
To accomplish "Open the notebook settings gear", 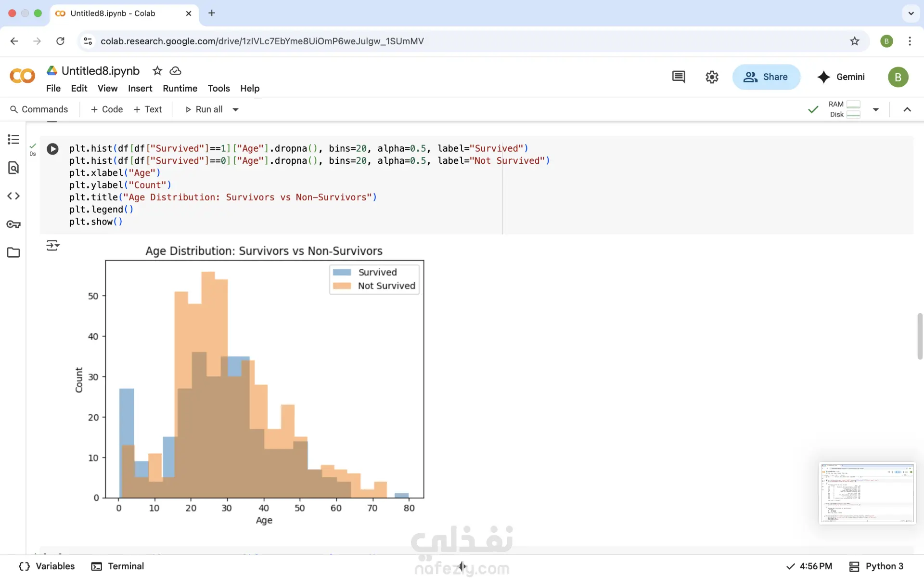I will pos(712,77).
